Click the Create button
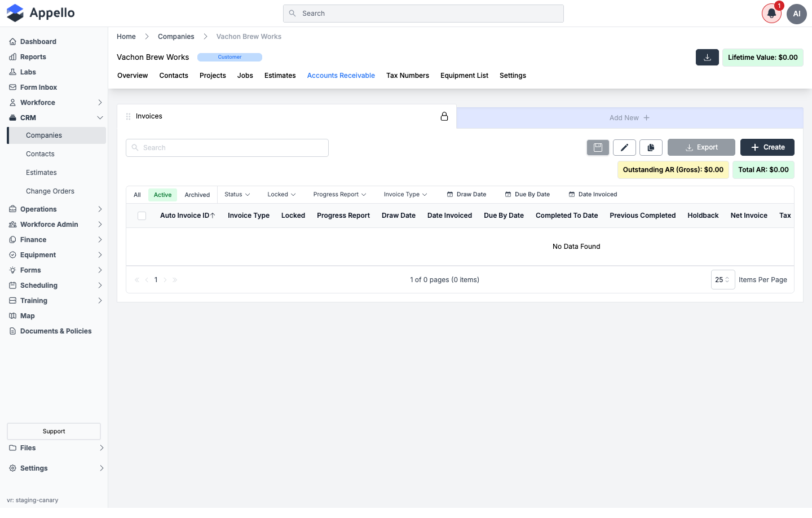This screenshot has height=518, width=812. click(x=767, y=147)
